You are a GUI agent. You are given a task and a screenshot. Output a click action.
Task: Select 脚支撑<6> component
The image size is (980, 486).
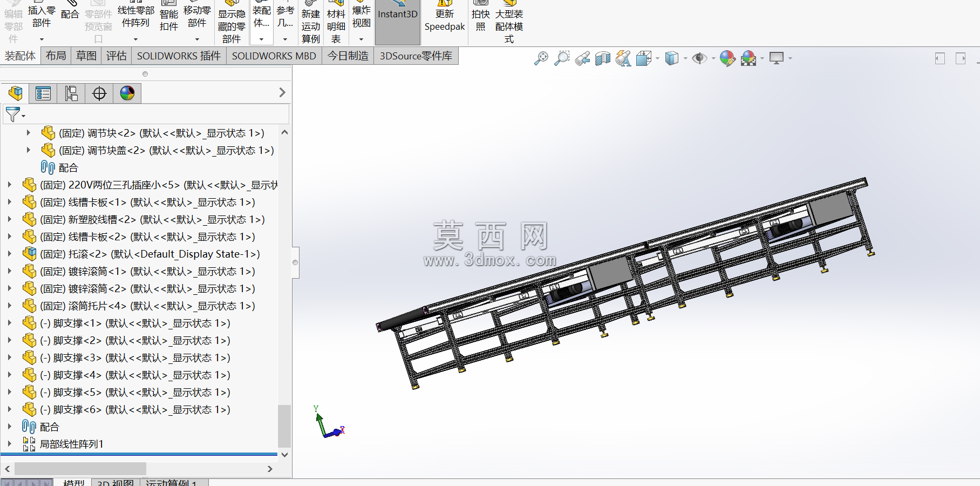pyautogui.click(x=135, y=409)
